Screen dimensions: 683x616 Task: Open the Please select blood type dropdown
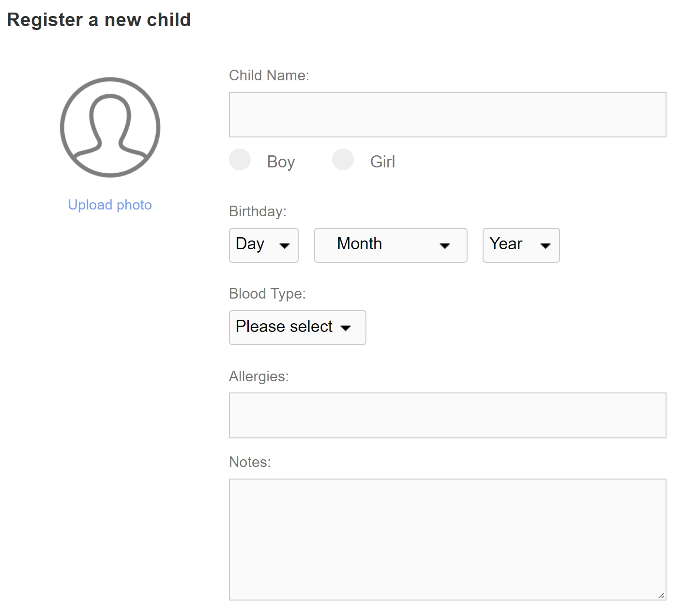click(297, 328)
